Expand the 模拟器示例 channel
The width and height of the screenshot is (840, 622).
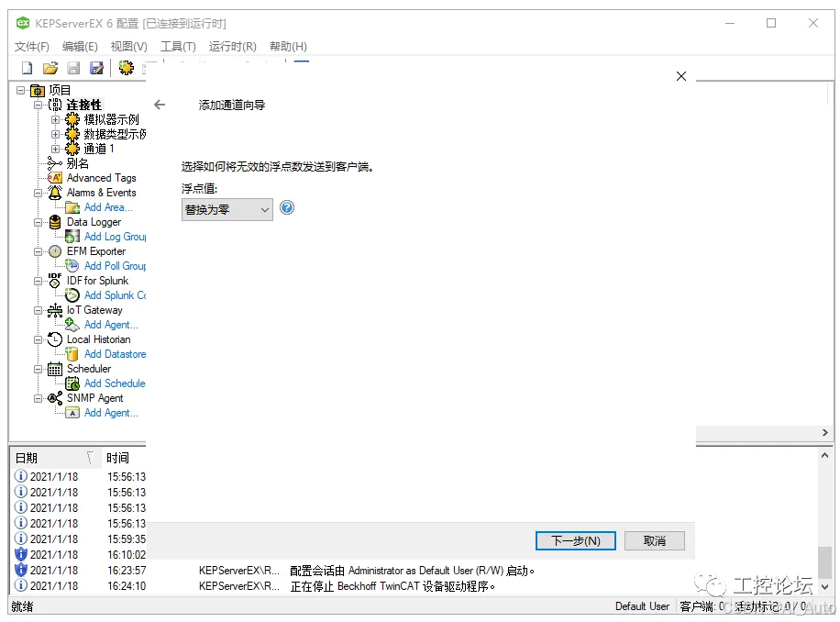coord(55,119)
